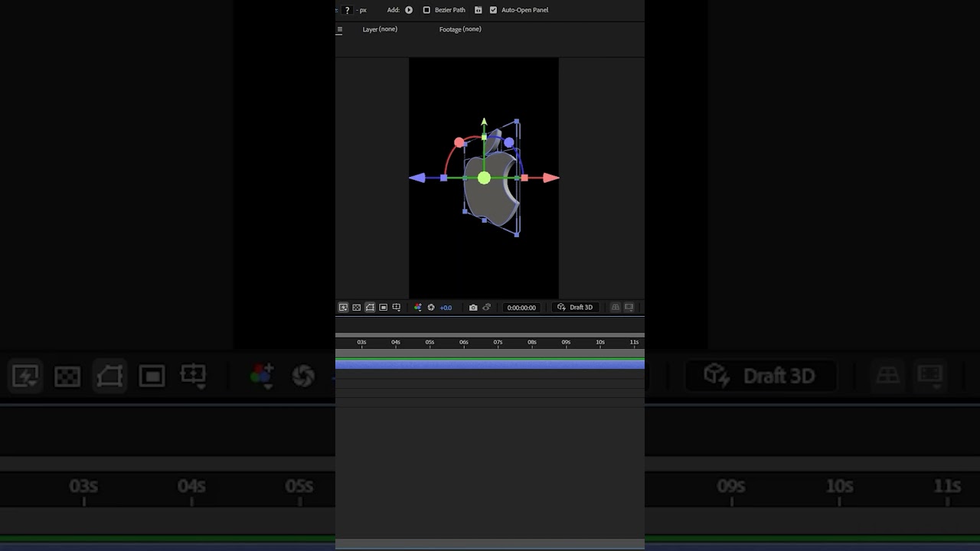Image resolution: width=980 pixels, height=551 pixels.
Task: Click the red square scale handle on the X axis
Action: point(524,178)
